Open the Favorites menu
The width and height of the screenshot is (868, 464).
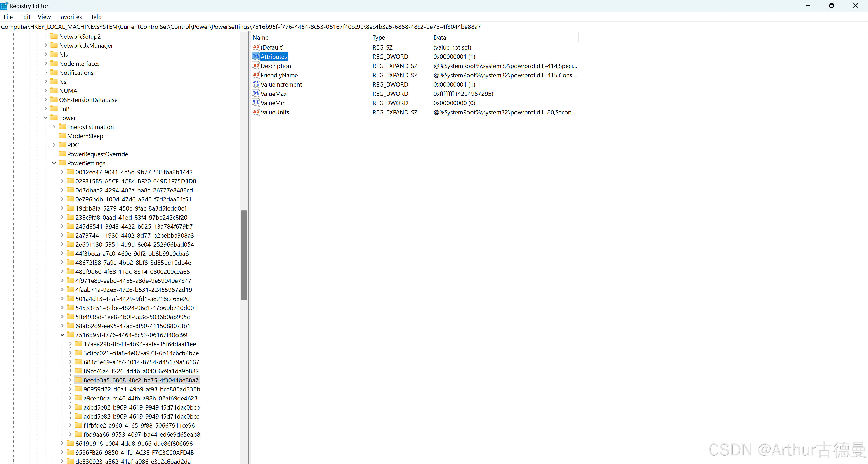(70, 17)
